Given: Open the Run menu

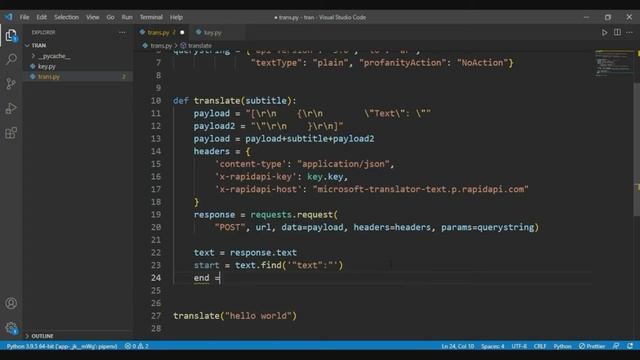Looking at the screenshot, I should click(127, 17).
